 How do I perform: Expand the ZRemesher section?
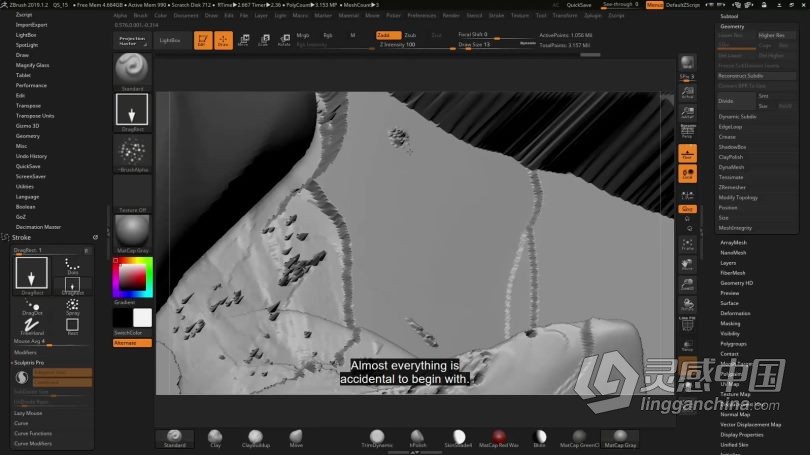(x=732, y=187)
